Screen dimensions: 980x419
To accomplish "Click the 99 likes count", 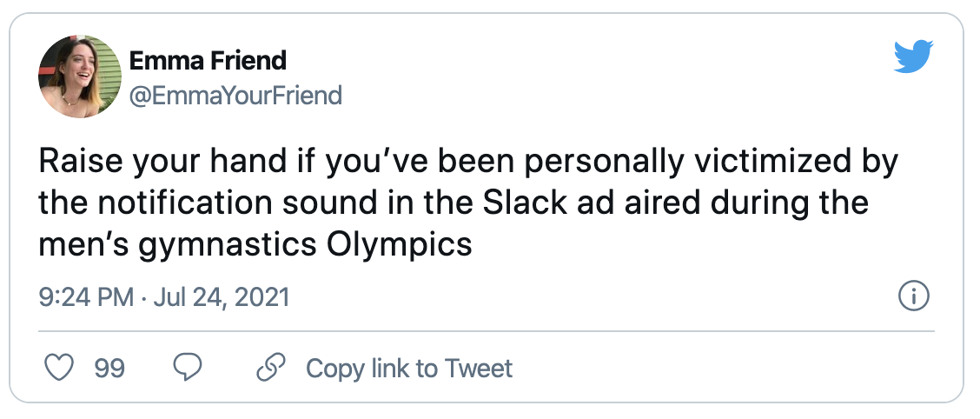I will (x=109, y=369).
